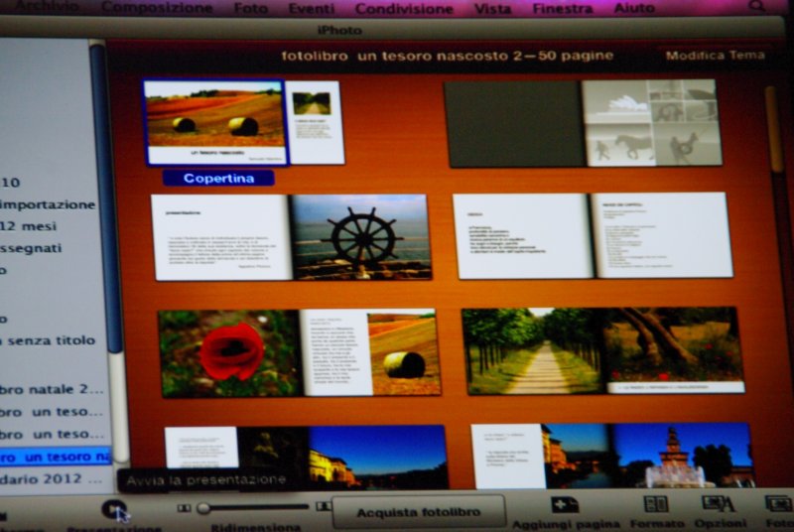This screenshot has height=532, width=794.
Task: Open the Condivisione menu
Action: click(x=404, y=9)
